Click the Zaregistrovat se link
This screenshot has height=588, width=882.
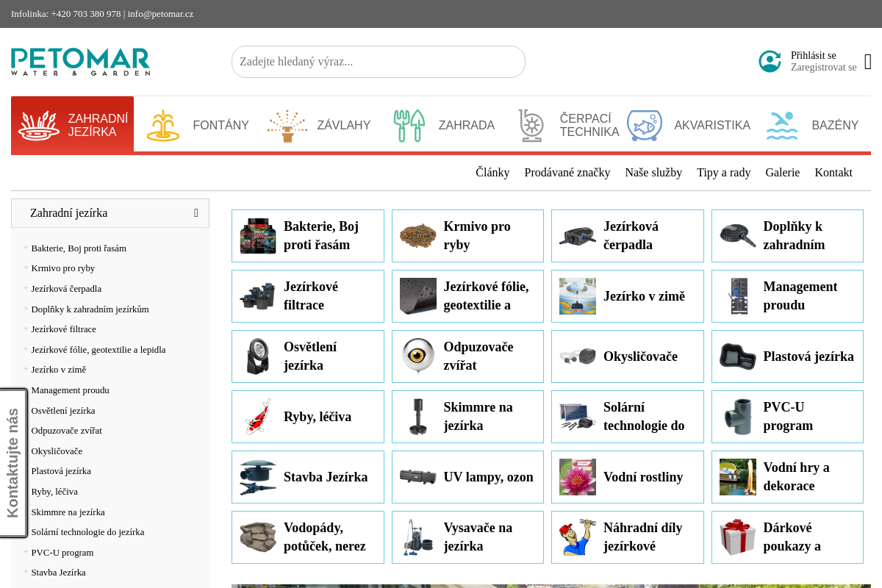pyautogui.click(x=823, y=68)
